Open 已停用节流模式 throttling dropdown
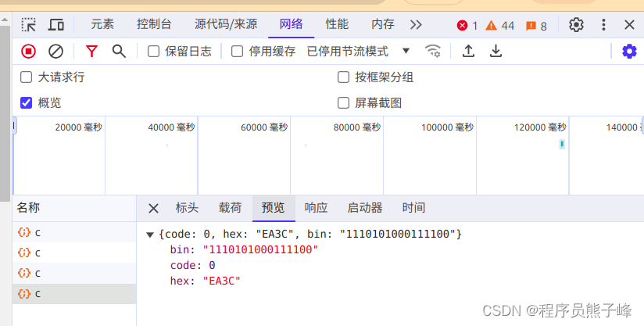The image size is (644, 326). (x=358, y=52)
